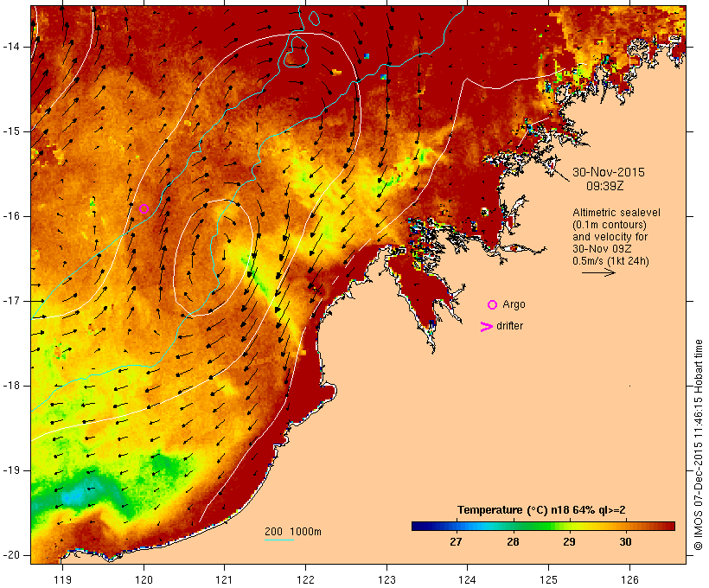Click the Argo legend circle symbol
The image size is (709, 588).
pyautogui.click(x=492, y=304)
